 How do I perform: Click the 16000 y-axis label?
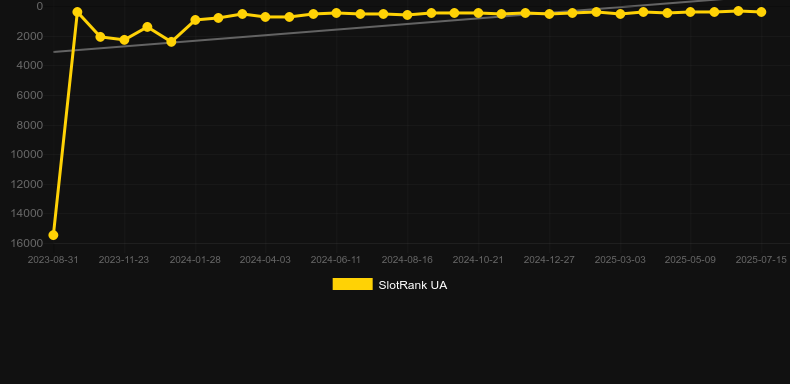(x=27, y=243)
